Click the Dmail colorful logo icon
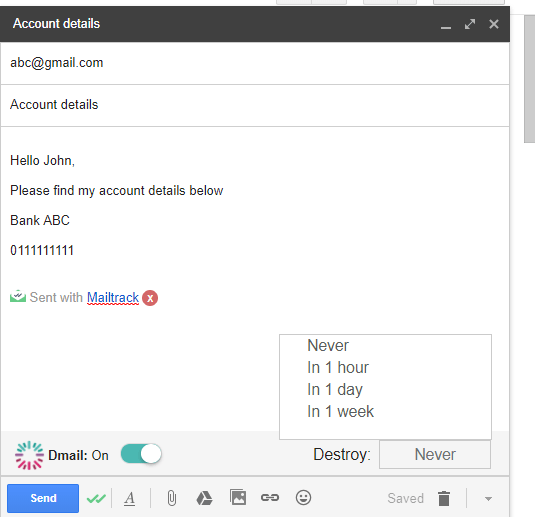535x517 pixels. coord(29,455)
